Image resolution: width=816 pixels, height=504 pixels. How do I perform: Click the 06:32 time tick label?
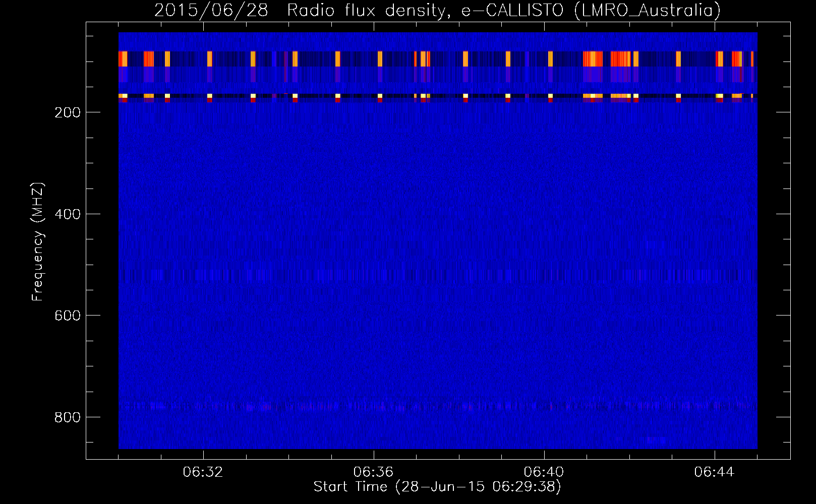[x=203, y=472]
